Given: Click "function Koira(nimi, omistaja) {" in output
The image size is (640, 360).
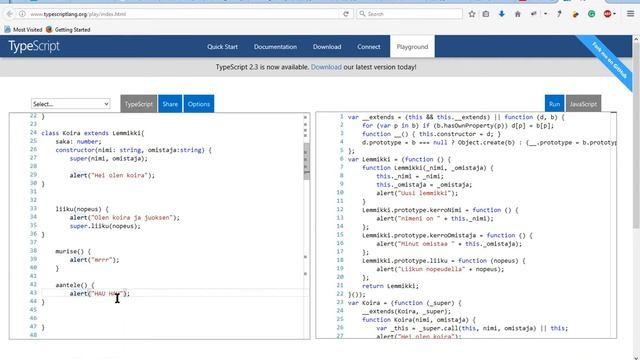Looking at the screenshot, I should point(419,320).
